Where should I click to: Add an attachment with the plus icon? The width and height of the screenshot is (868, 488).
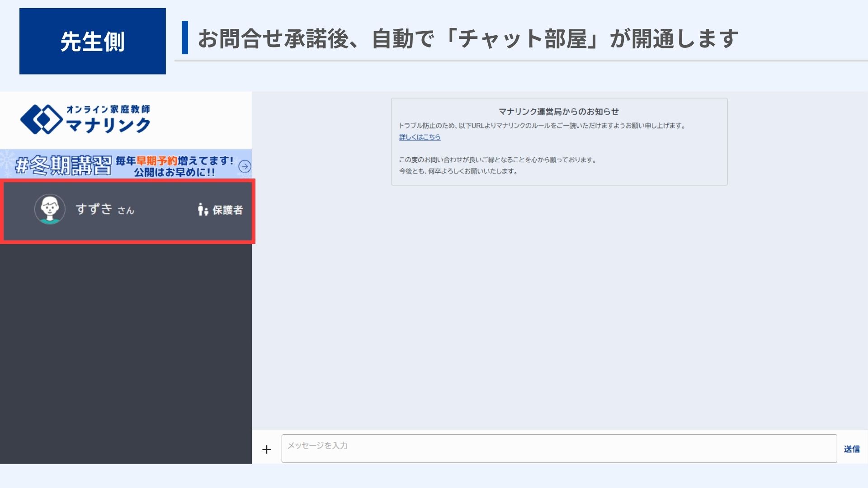(x=267, y=449)
